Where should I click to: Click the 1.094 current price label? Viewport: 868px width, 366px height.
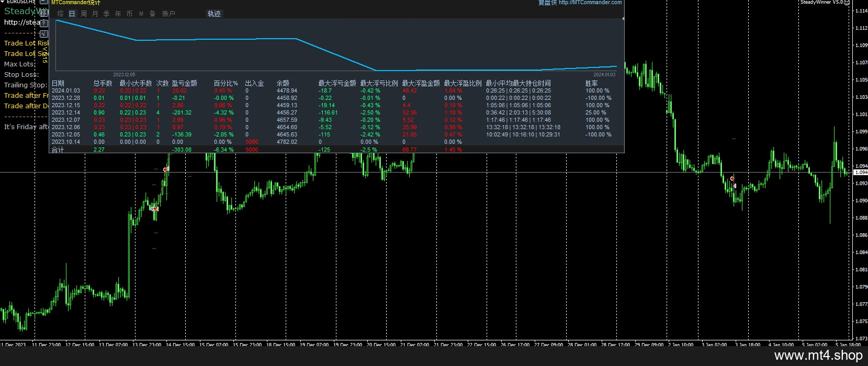pyautogui.click(x=861, y=173)
